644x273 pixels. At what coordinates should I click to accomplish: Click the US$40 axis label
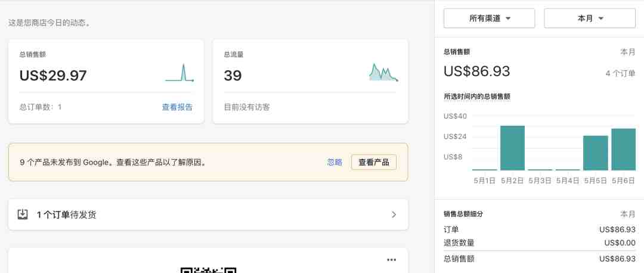(x=455, y=116)
